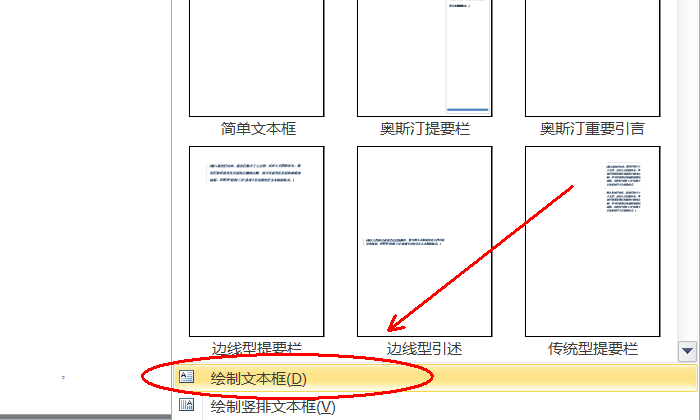Click the gallery scroll down arrow
700x420 pixels.
pos(688,351)
